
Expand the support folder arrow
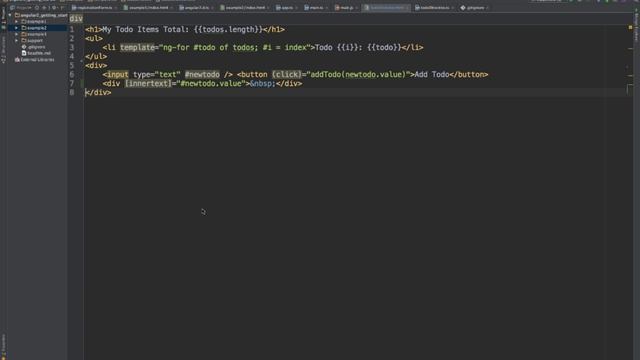click(17, 40)
